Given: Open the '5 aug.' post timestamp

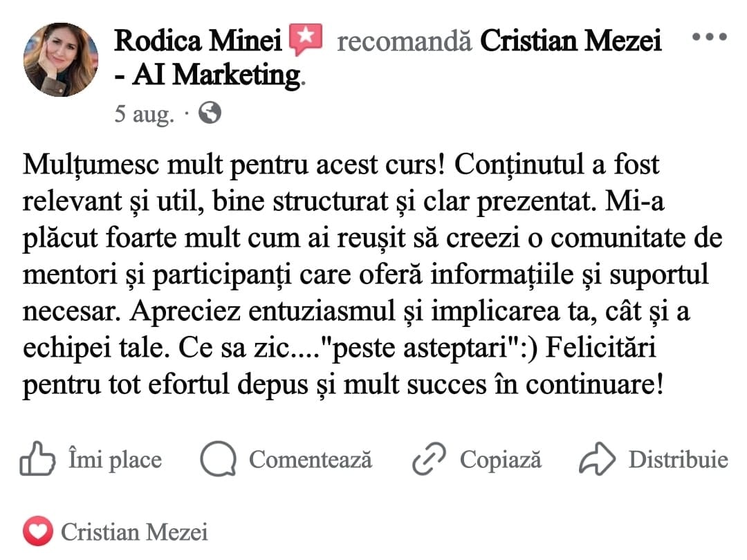Looking at the screenshot, I should (145, 114).
